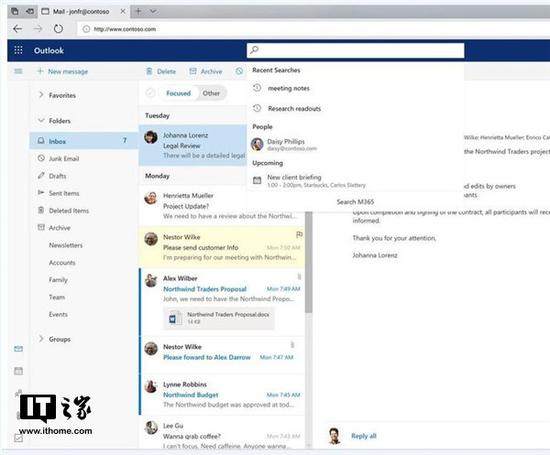550x455 pixels.
Task: Click Henrietta Mueller sender avatar
Action: [151, 198]
